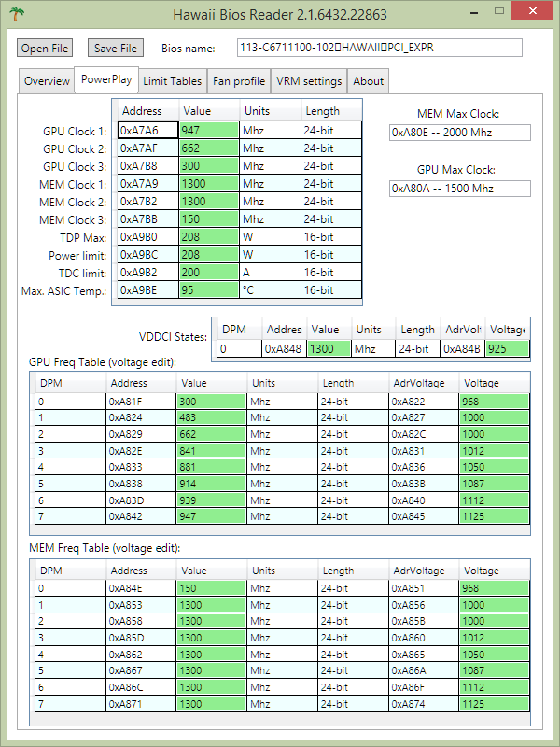Screen dimensions: 560x747
Task: Select GPU Freq DPM 0 voltage 968
Action: (x=495, y=402)
